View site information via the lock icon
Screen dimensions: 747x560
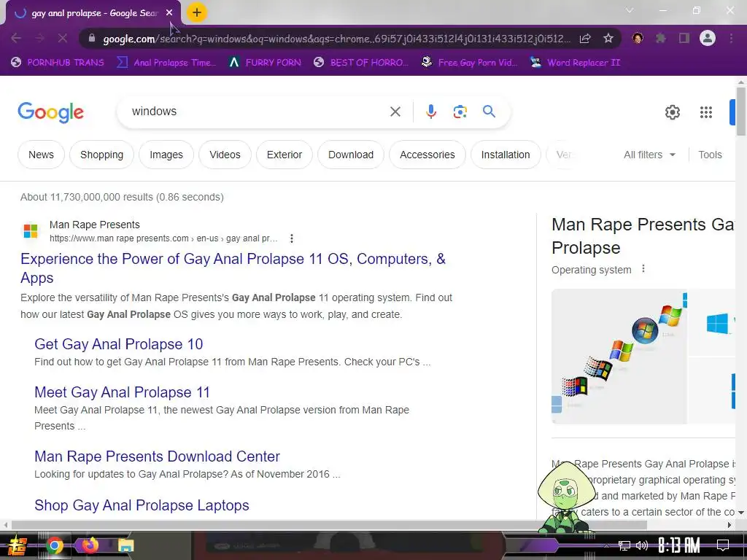92,38
